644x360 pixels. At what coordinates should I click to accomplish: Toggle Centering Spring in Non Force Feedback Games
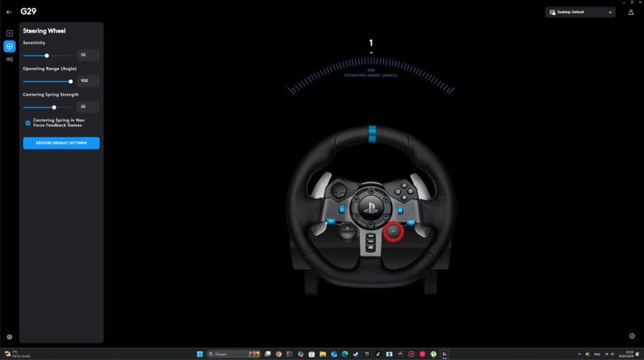[x=28, y=123]
